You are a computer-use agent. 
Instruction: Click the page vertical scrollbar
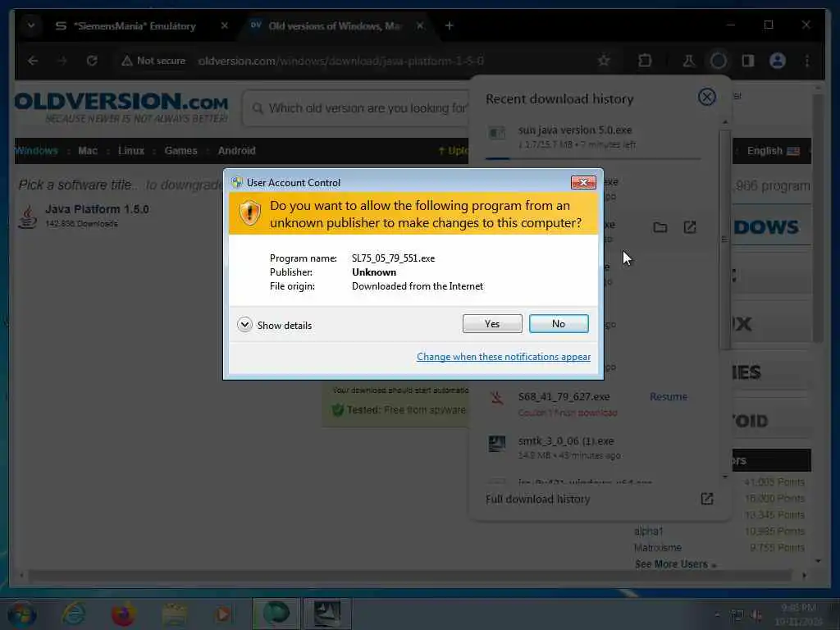tap(818, 218)
